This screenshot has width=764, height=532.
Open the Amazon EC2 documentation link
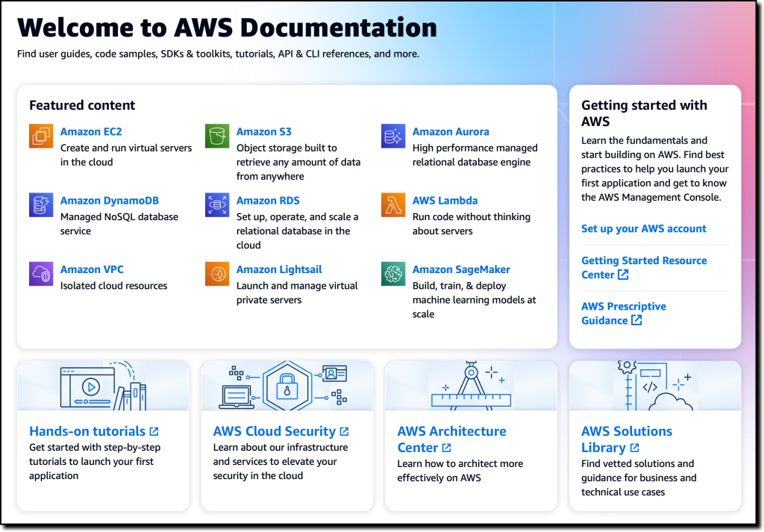pyautogui.click(x=91, y=131)
